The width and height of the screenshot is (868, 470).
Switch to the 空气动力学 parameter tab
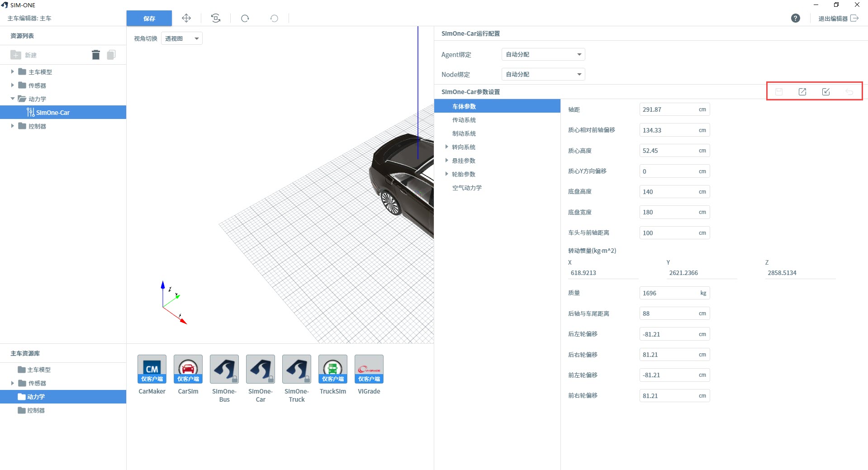pyautogui.click(x=467, y=188)
